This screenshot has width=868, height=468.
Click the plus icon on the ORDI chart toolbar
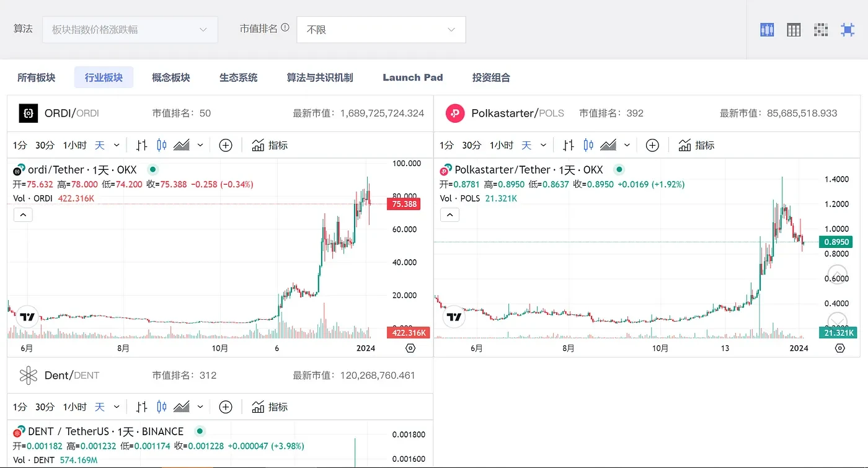pyautogui.click(x=225, y=144)
